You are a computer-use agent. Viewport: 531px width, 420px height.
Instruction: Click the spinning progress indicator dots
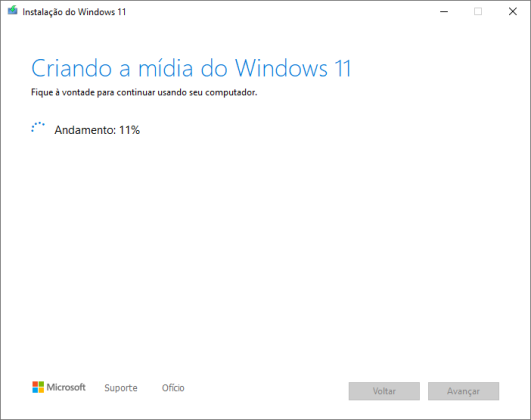(x=38, y=128)
